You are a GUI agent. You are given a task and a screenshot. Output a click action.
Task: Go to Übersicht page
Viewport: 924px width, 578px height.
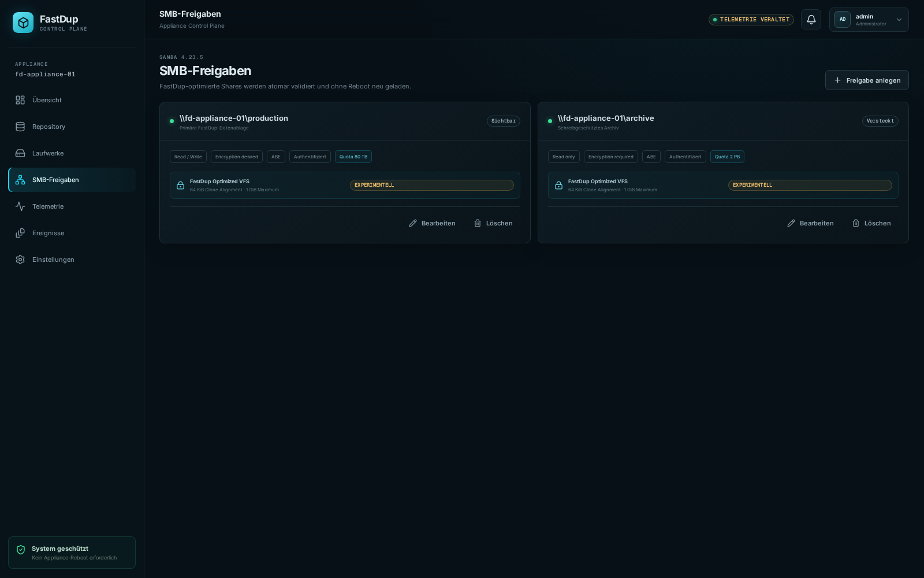click(x=72, y=100)
